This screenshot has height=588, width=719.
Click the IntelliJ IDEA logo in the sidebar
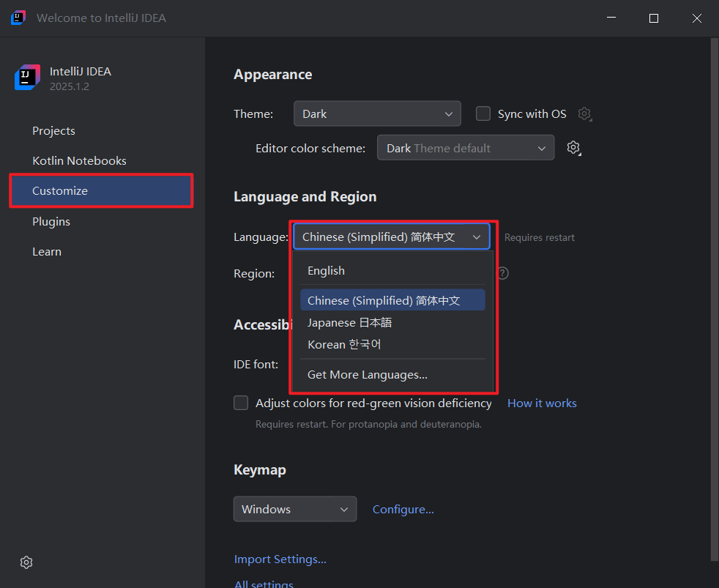[x=28, y=78]
